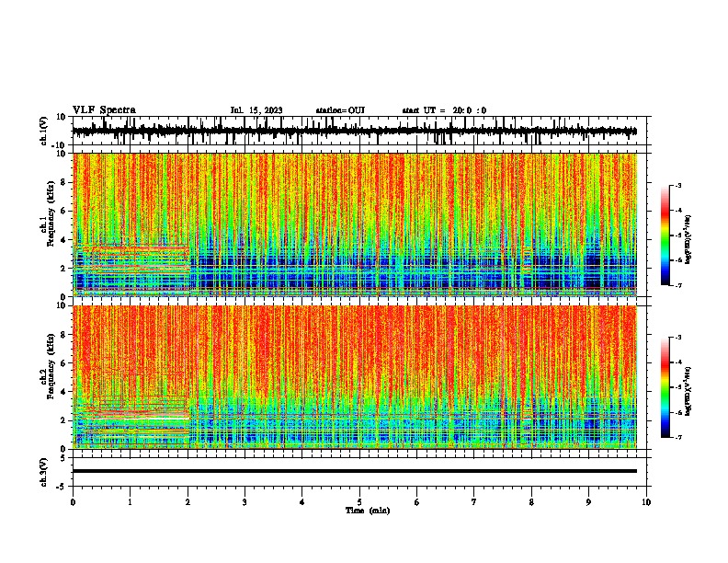Click the ch.1 color bar log PSD units label
Viewport: 728px width, 563px height.
tap(688, 240)
